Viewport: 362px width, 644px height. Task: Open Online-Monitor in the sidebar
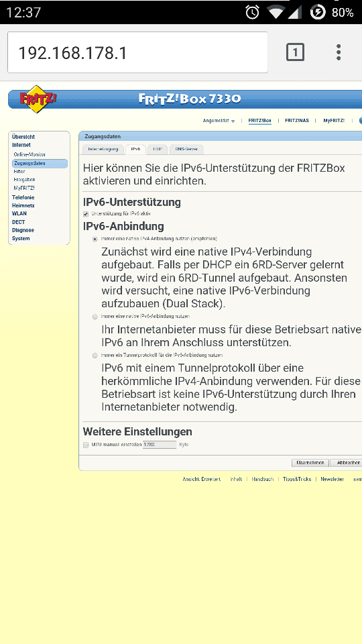pos(29,154)
